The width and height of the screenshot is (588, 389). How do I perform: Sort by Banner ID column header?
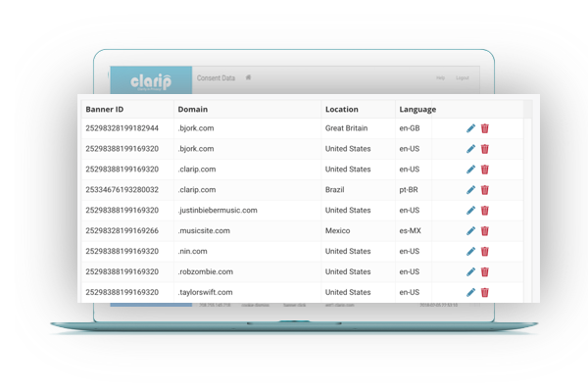click(x=105, y=109)
